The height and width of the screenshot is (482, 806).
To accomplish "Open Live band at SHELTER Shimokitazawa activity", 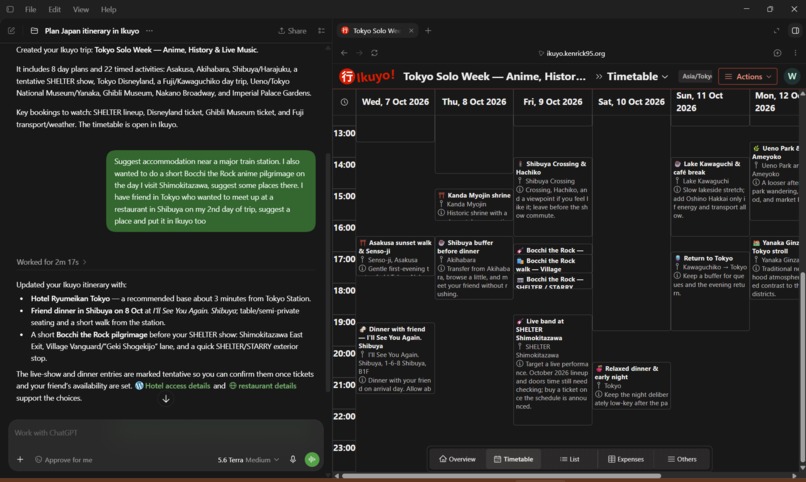I will [553, 369].
